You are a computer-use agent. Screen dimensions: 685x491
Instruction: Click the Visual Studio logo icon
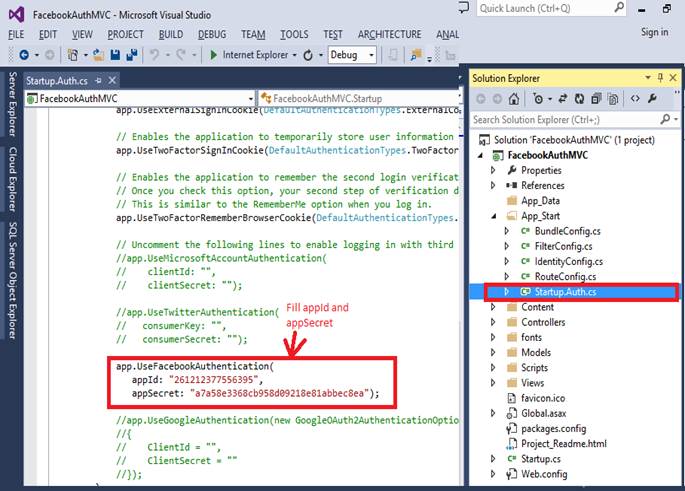17,15
